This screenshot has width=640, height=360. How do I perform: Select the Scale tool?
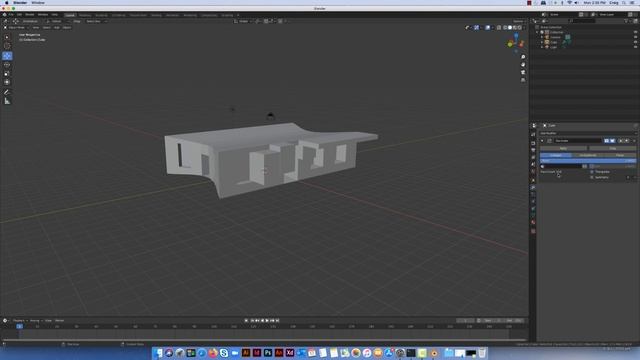(7, 73)
